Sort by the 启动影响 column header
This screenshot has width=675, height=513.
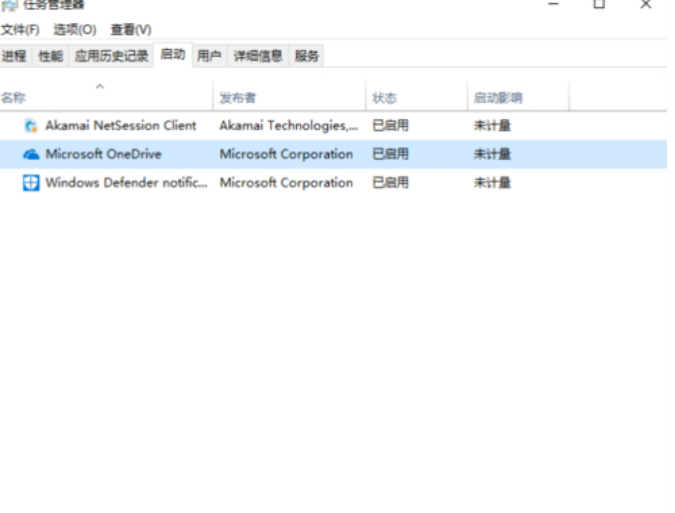tap(497, 98)
